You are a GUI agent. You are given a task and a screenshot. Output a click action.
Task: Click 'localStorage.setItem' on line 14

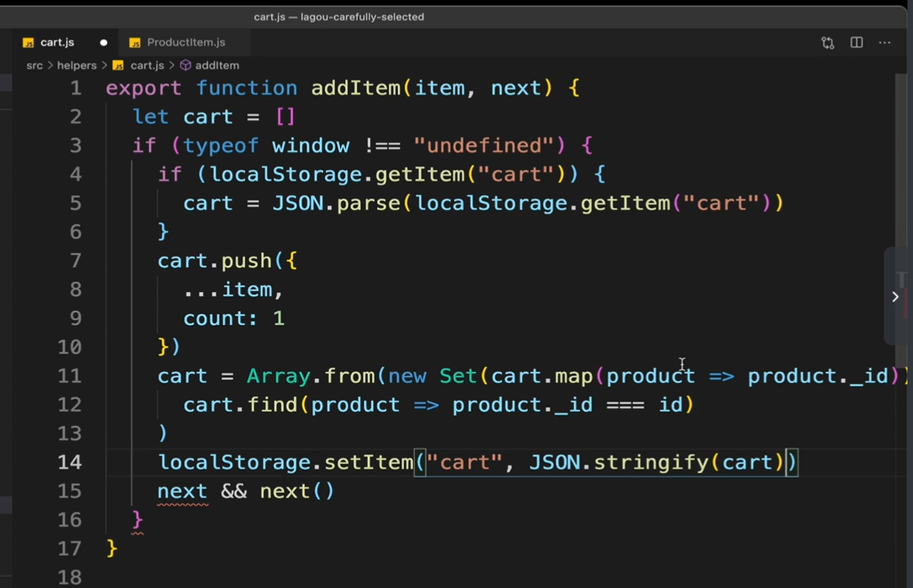click(x=285, y=462)
